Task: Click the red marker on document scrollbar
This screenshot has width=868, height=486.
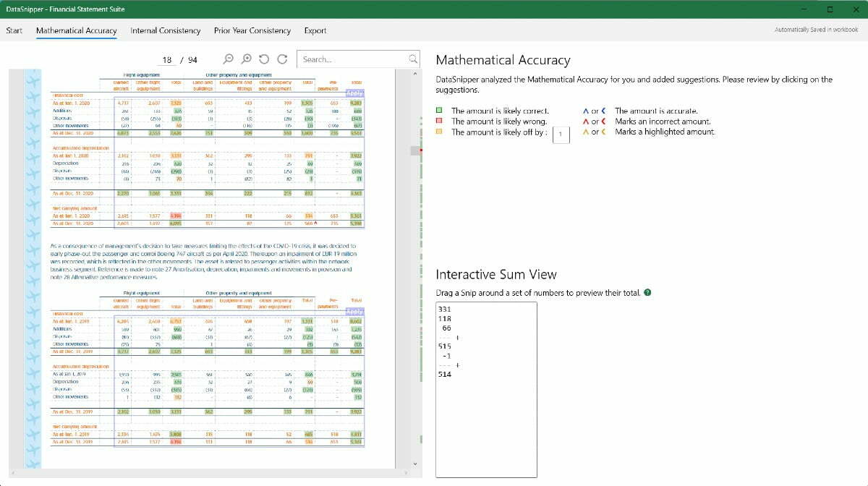Action: coord(421,150)
